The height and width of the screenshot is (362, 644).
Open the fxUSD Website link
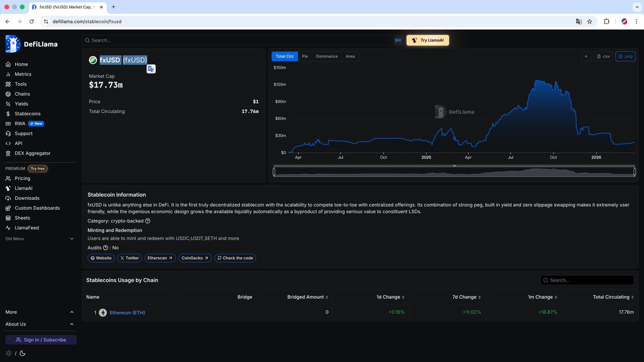pos(101,258)
